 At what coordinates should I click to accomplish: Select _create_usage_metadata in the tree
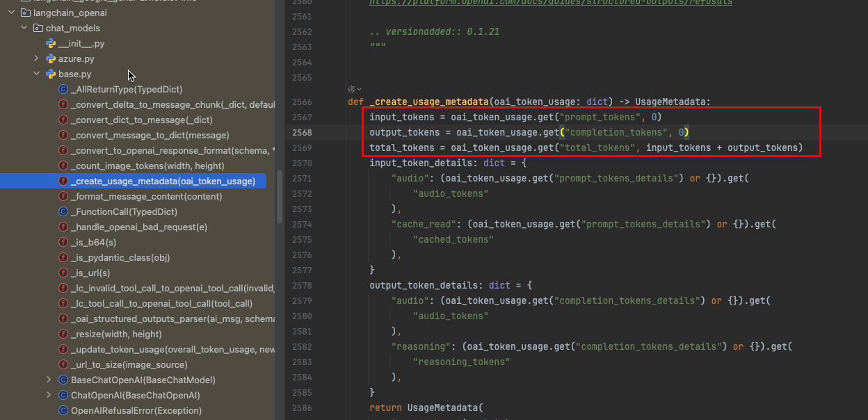[x=163, y=181]
